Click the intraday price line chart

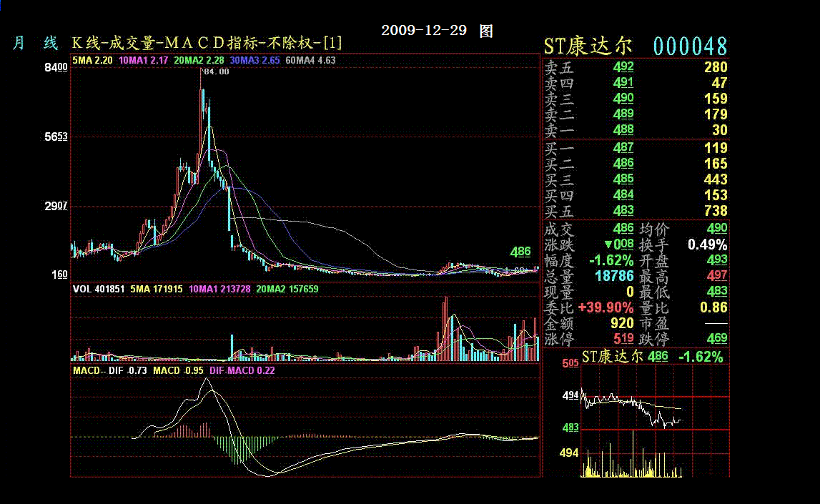[x=631, y=407]
